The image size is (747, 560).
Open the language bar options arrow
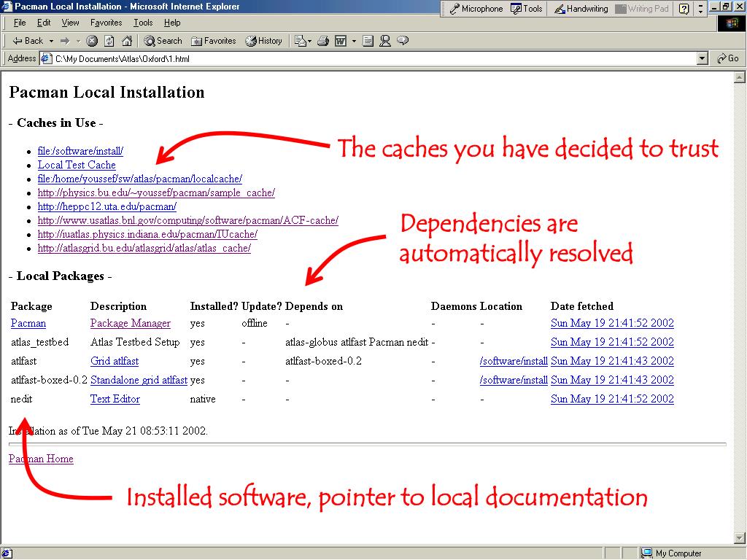coord(700,9)
